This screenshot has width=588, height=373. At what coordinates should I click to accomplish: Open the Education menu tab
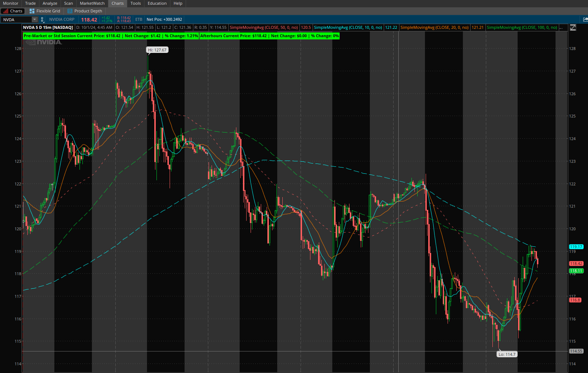click(157, 3)
